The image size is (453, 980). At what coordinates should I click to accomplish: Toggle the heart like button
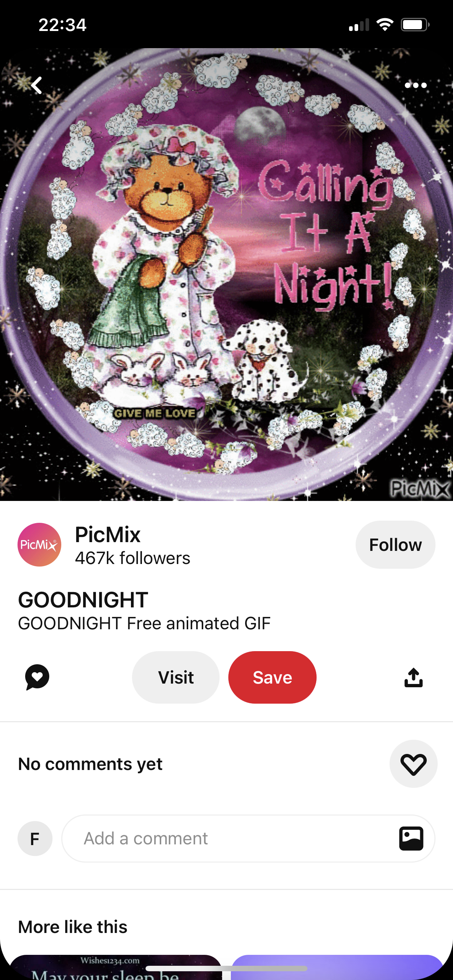point(413,764)
